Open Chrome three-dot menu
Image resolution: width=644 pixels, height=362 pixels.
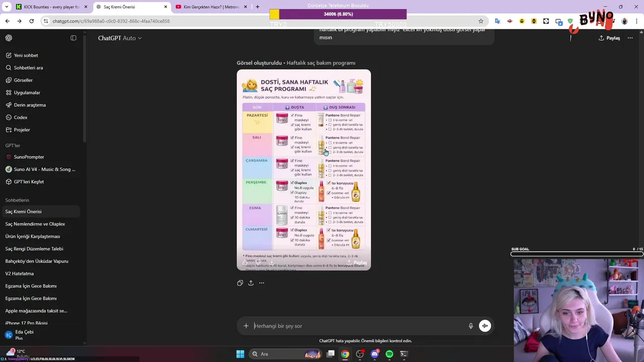pos(636,21)
